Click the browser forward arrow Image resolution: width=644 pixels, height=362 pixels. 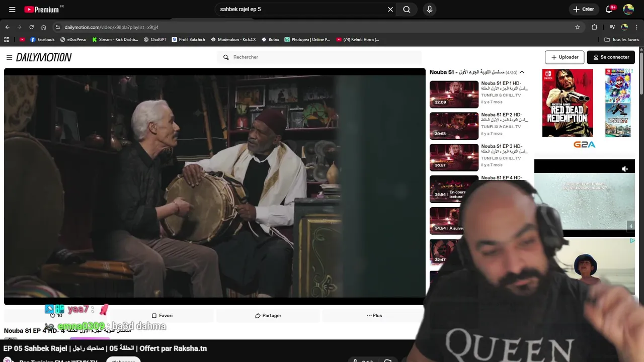click(19, 27)
